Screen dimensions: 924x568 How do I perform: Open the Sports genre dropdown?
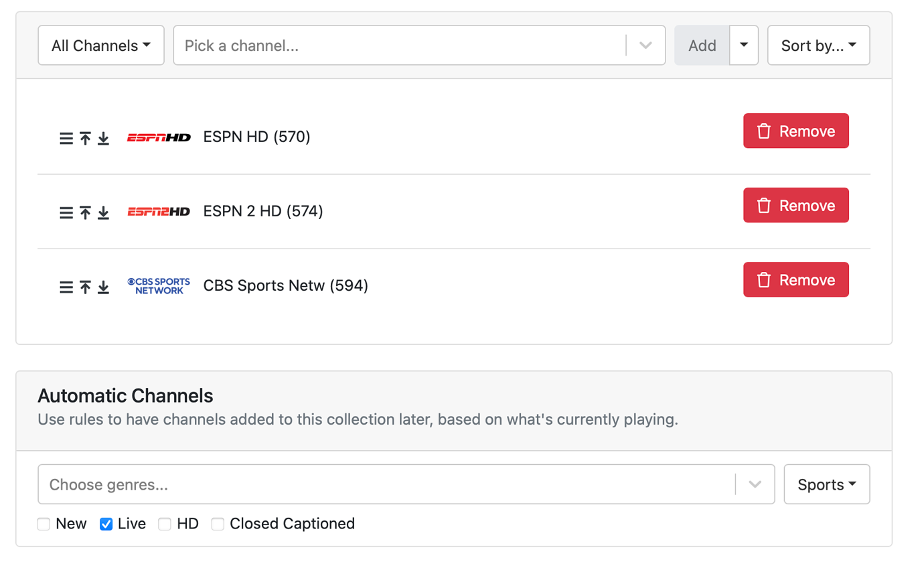826,484
